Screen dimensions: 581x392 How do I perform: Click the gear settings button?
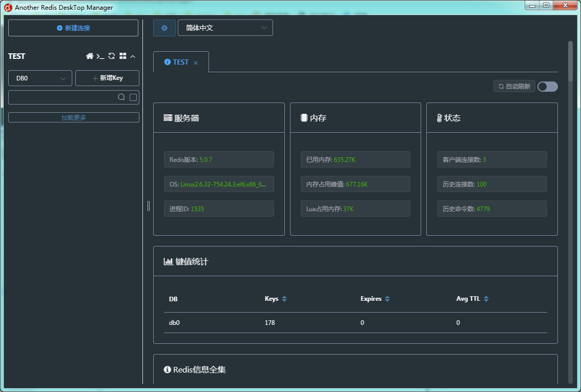(164, 28)
